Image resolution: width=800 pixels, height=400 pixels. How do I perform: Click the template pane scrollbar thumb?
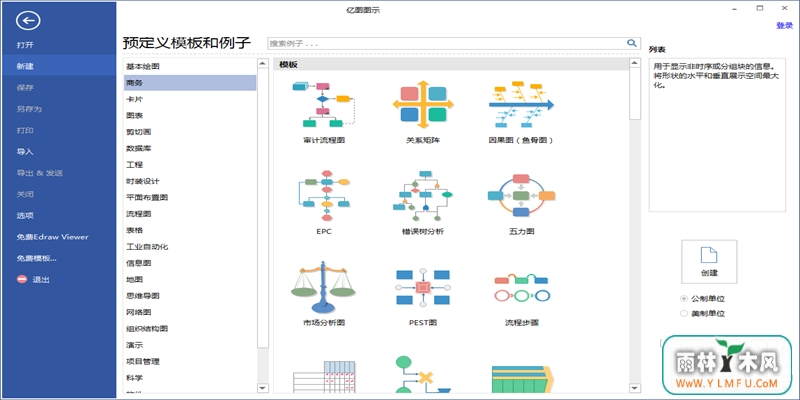coord(635,94)
